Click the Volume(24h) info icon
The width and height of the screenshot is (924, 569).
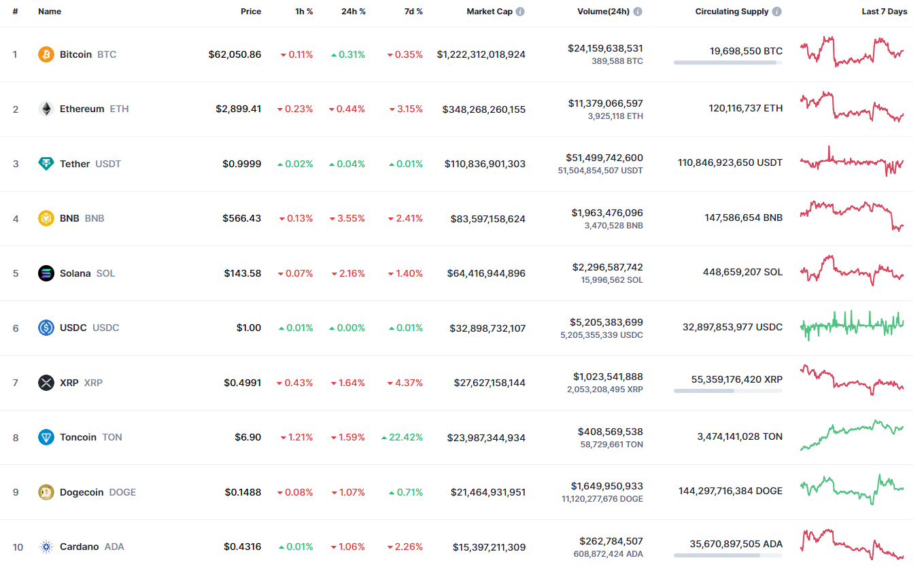pos(638,12)
